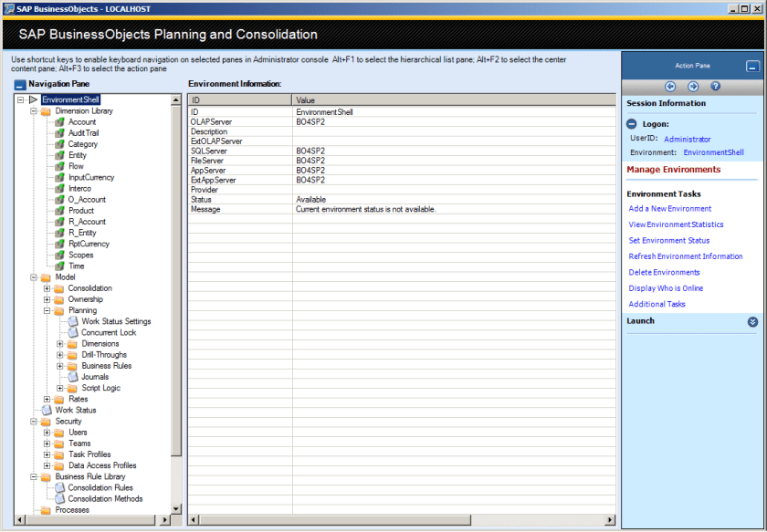Select the Concurrent Lock tree item
This screenshot has height=532, width=767.
(108, 333)
